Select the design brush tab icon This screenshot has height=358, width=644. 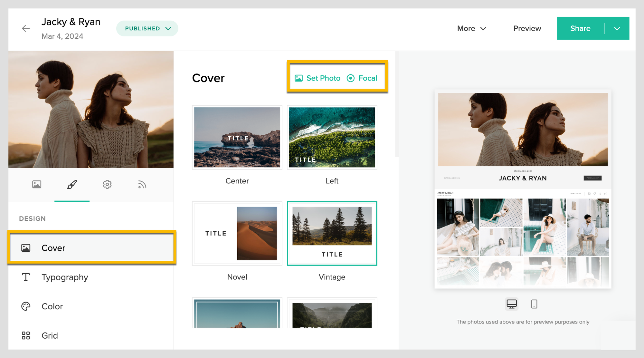(72, 184)
